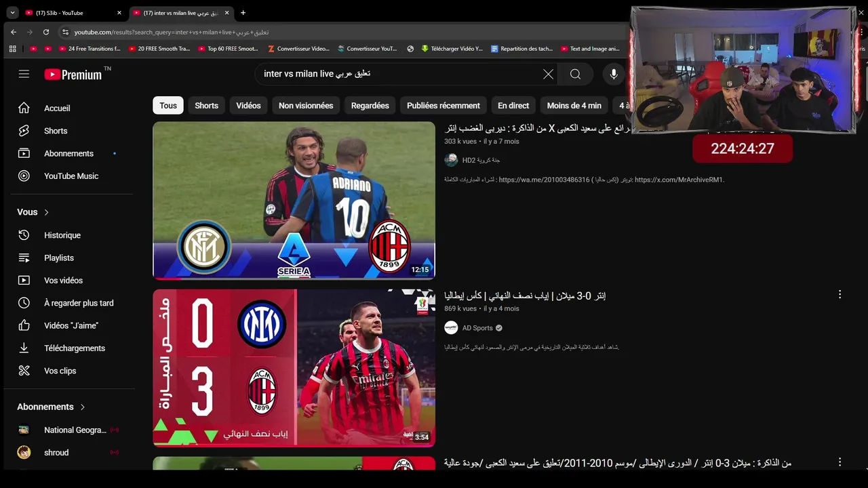Select Publiées récemment filter chip
The height and width of the screenshot is (488, 868).
click(443, 105)
